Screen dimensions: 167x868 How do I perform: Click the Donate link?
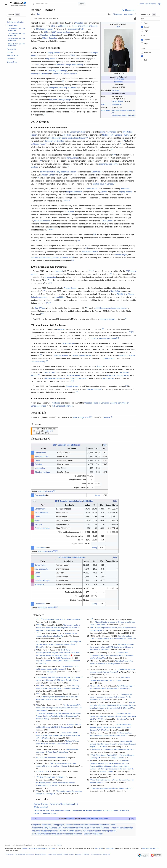click(x=141, y=4)
